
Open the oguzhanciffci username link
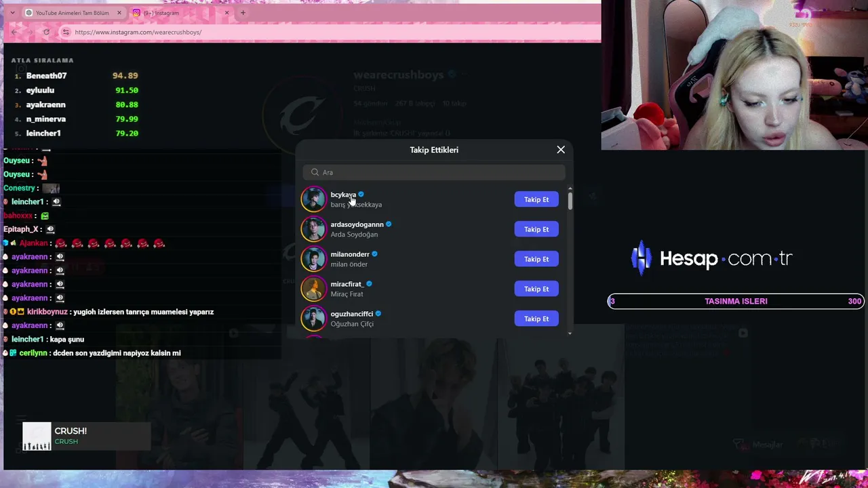352,314
